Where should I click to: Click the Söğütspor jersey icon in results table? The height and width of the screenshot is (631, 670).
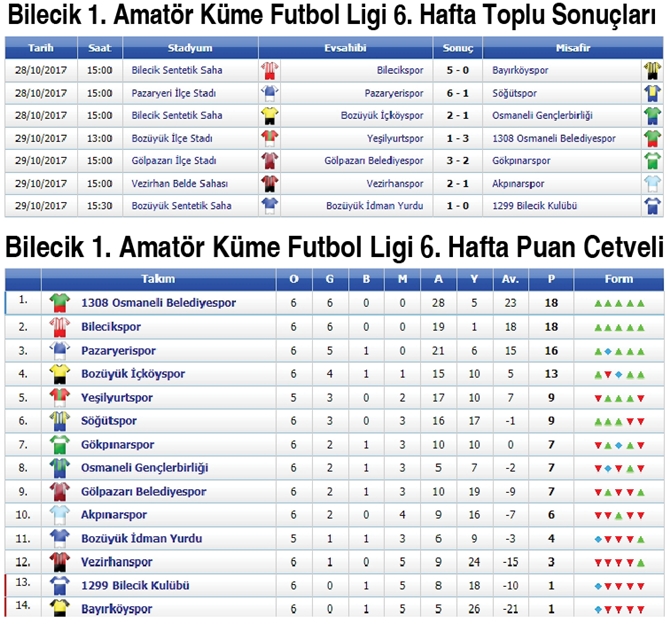652,93
